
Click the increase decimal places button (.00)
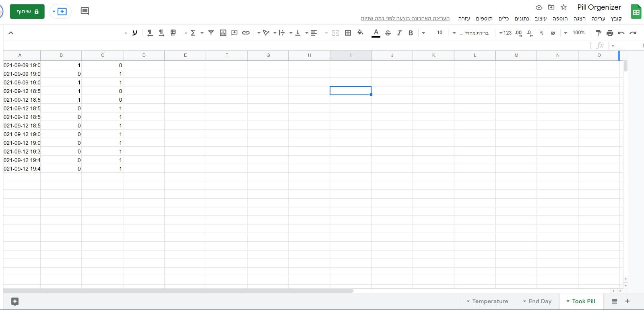[x=518, y=33]
